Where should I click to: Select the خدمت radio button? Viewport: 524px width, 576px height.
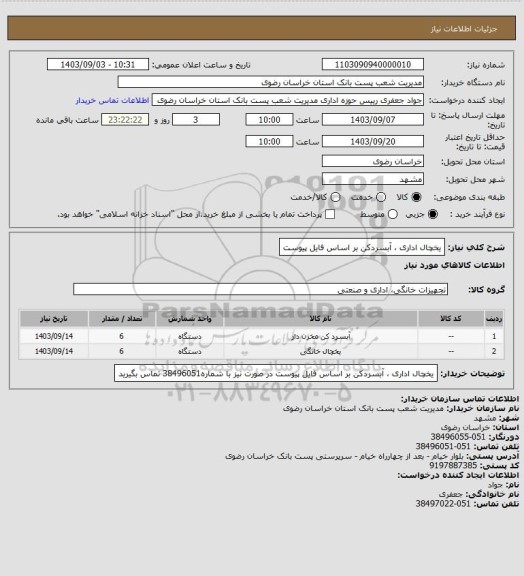tap(381, 197)
